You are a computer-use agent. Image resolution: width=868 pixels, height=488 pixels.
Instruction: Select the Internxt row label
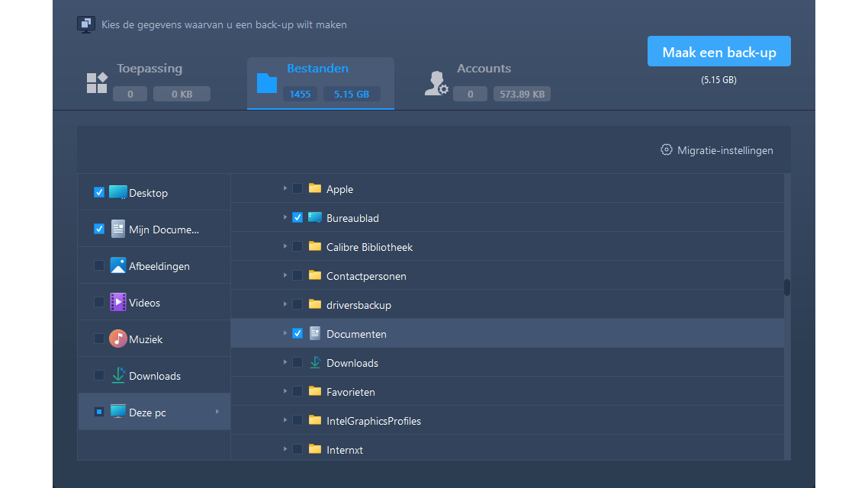click(x=345, y=450)
